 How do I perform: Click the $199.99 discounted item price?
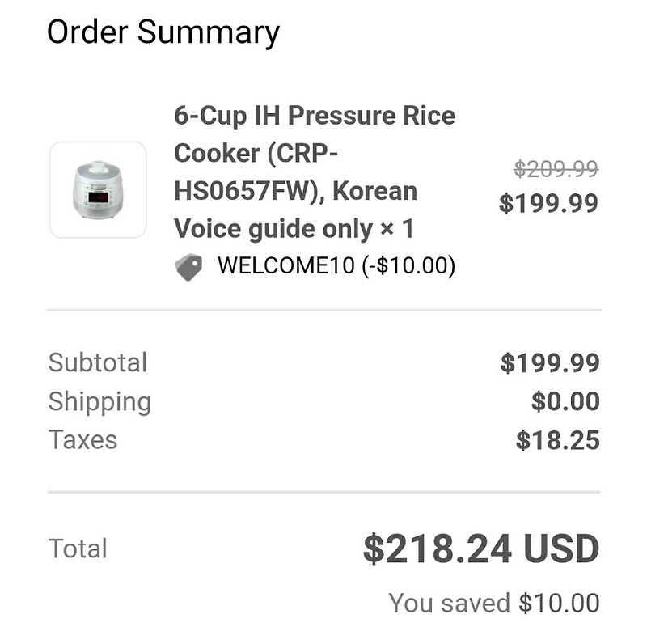548,203
